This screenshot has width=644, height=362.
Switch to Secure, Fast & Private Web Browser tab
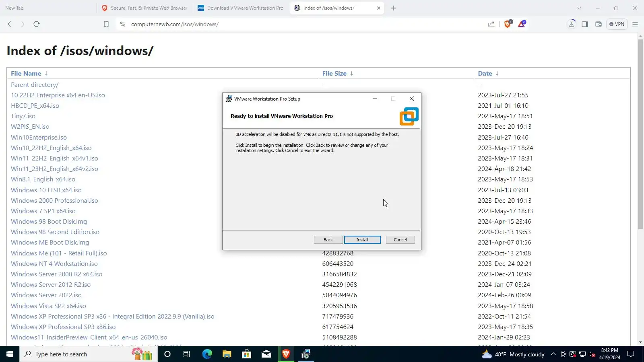coord(145,8)
